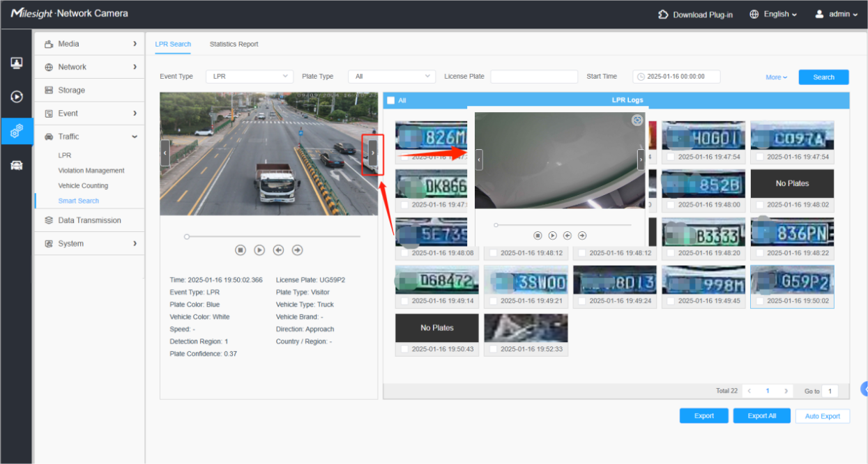Click the Auto Export button
The image size is (868, 464).
(823, 416)
